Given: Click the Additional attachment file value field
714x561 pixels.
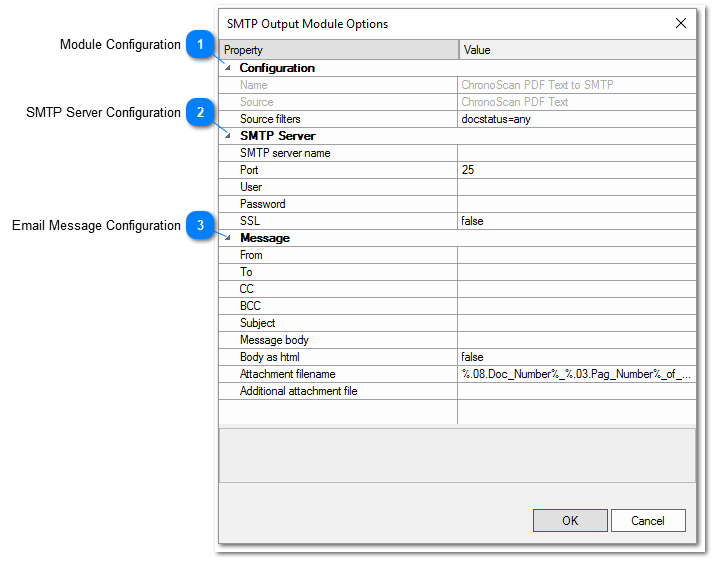Looking at the screenshot, I should pyautogui.click(x=576, y=391).
